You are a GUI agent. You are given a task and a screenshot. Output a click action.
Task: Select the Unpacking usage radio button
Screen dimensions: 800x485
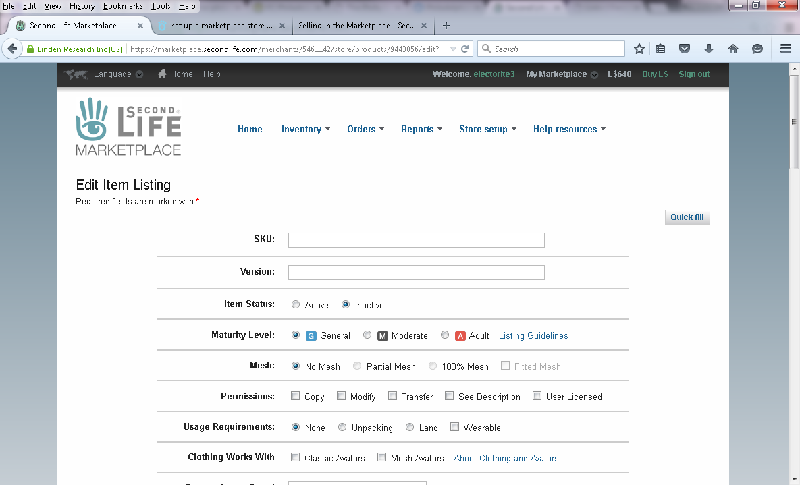(x=342, y=427)
